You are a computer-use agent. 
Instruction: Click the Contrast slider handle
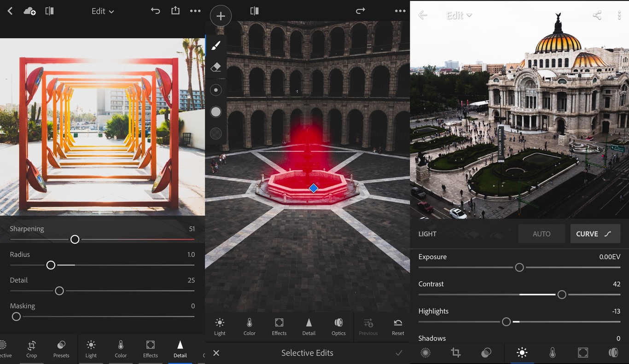(562, 295)
